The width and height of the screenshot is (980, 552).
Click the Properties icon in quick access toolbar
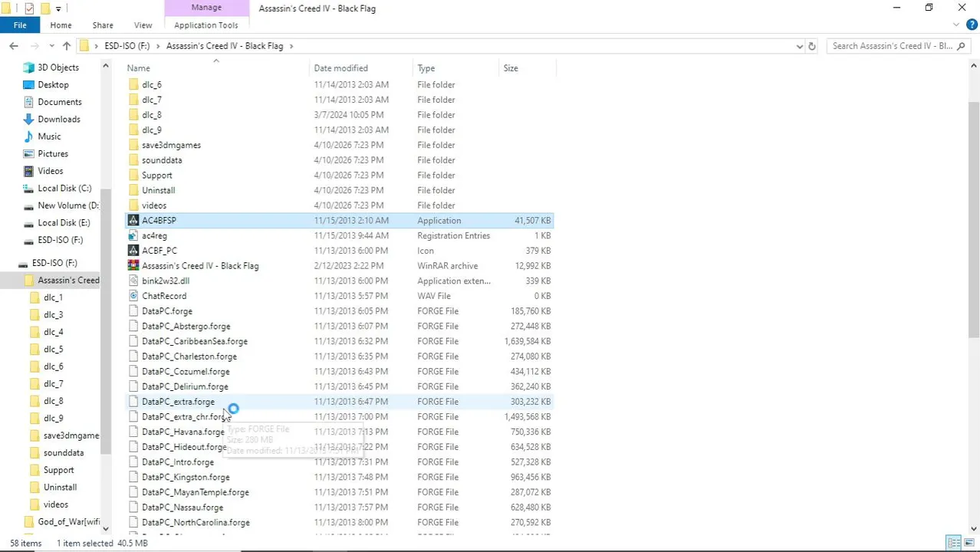click(x=29, y=8)
